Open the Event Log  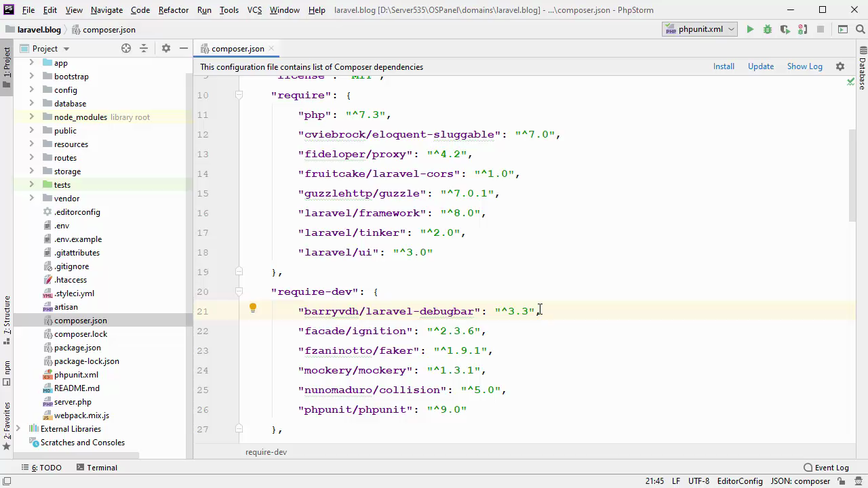(826, 468)
